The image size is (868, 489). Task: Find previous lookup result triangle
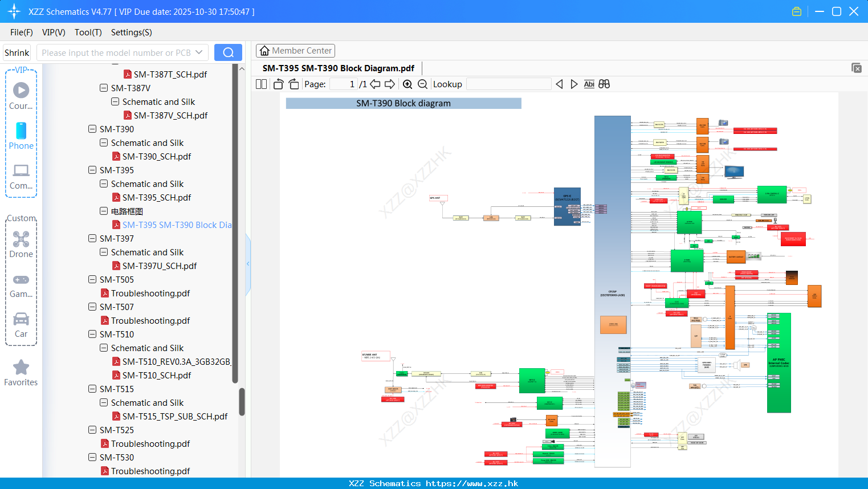(559, 84)
